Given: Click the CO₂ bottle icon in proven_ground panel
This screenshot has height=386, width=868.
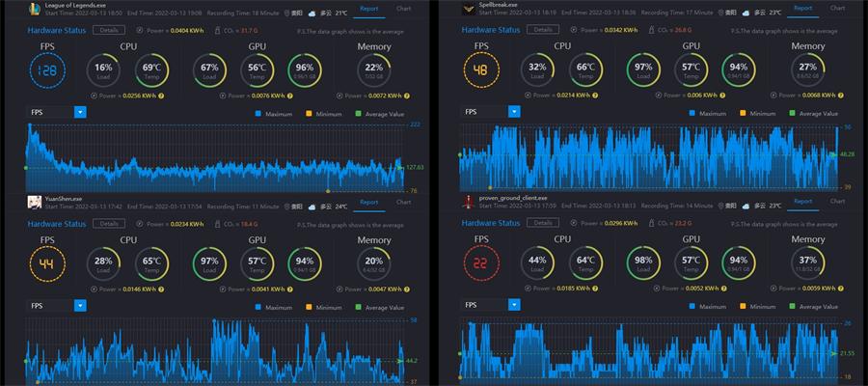Looking at the screenshot, I should (x=652, y=224).
